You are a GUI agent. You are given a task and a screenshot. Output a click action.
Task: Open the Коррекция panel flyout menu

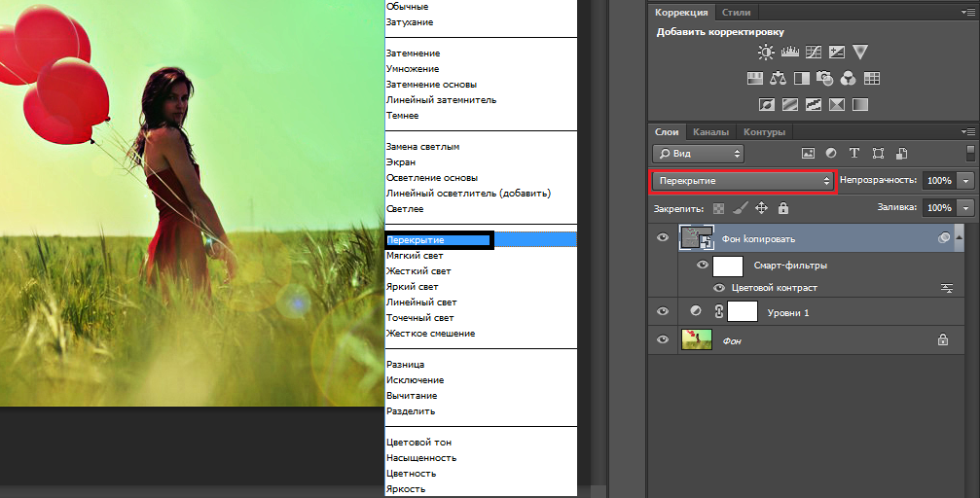coord(968,12)
